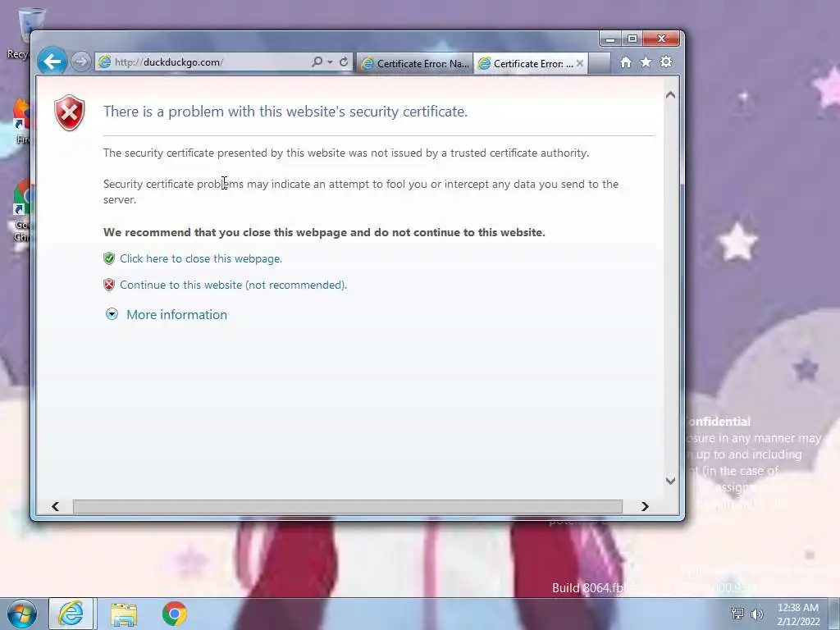Click the volume speaker tray icon
This screenshot has width=840, height=630.
[757, 614]
